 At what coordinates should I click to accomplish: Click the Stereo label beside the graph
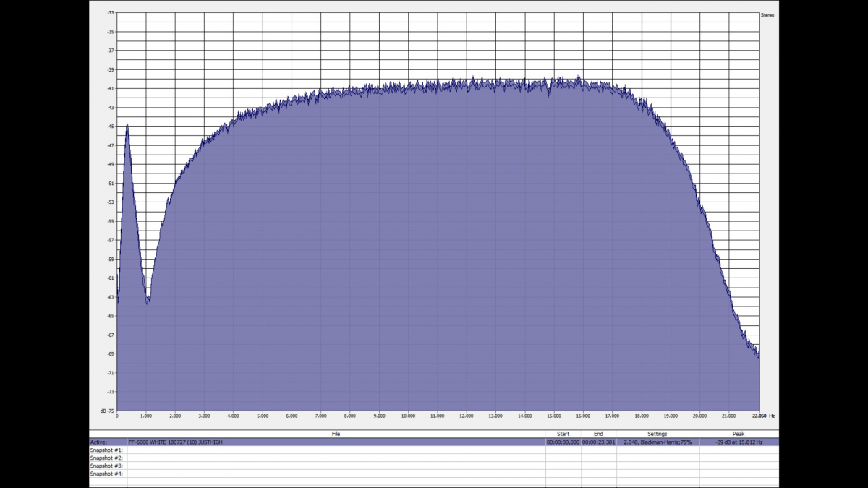tap(767, 14)
